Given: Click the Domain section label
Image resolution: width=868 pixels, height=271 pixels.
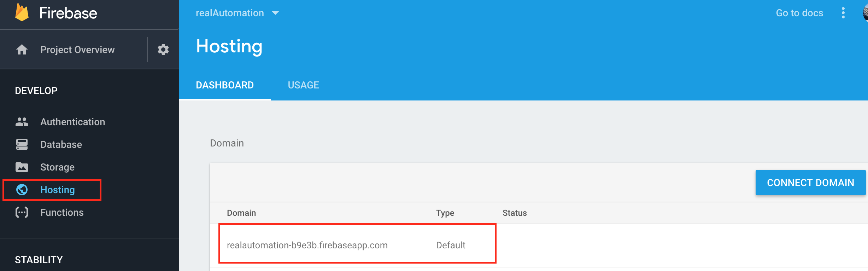Looking at the screenshot, I should pyautogui.click(x=227, y=143).
